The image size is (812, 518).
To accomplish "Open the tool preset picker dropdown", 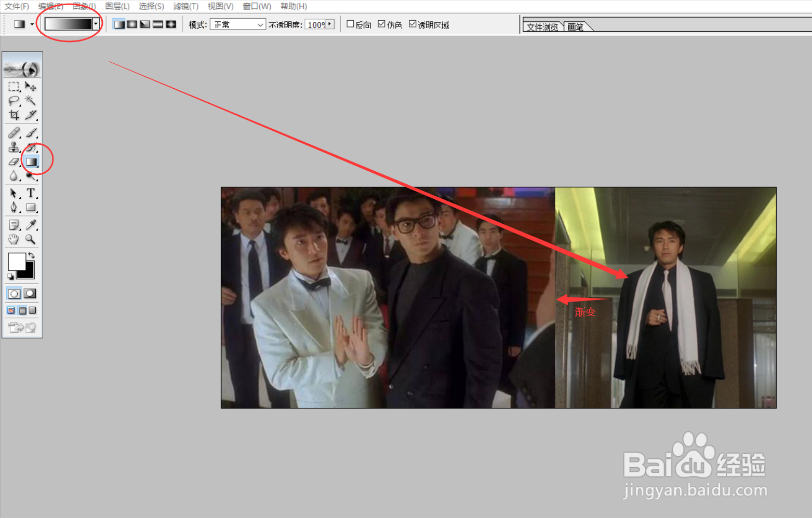I will point(32,24).
